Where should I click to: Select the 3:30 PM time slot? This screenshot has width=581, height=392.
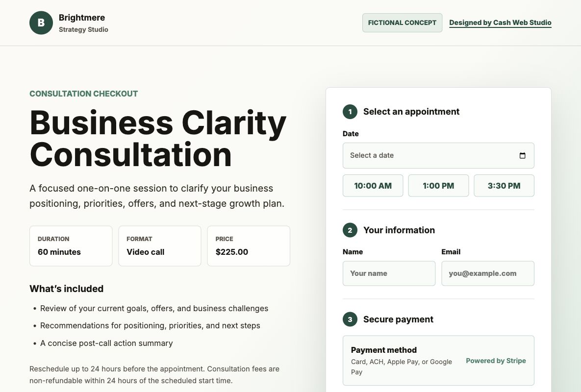[504, 186]
